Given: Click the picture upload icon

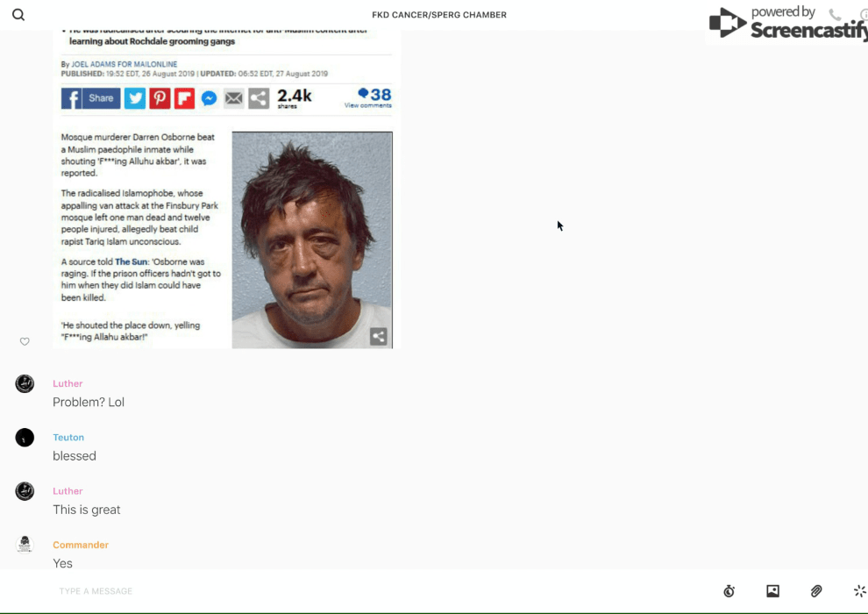Looking at the screenshot, I should 772,591.
